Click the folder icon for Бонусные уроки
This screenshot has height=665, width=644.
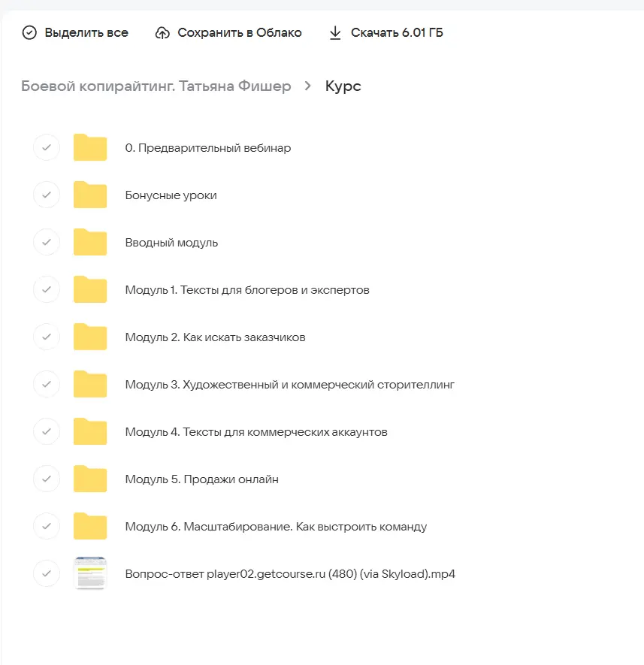coord(90,195)
